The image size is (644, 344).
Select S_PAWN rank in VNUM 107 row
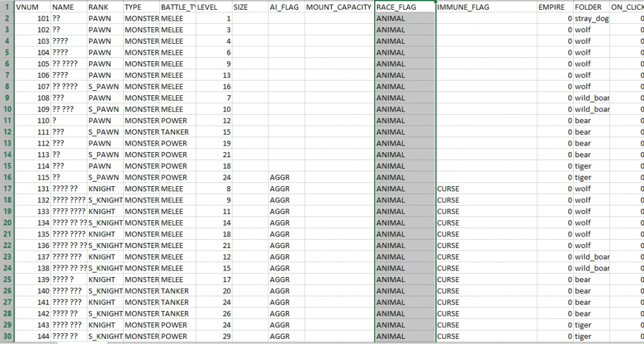(x=105, y=87)
